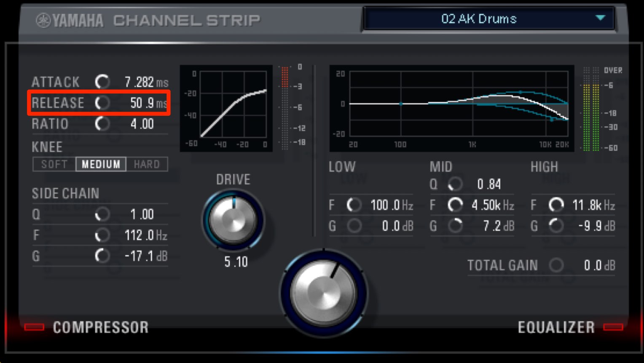The height and width of the screenshot is (363, 644).
Task: Select the MEDIUM knee option
Action: point(101,164)
